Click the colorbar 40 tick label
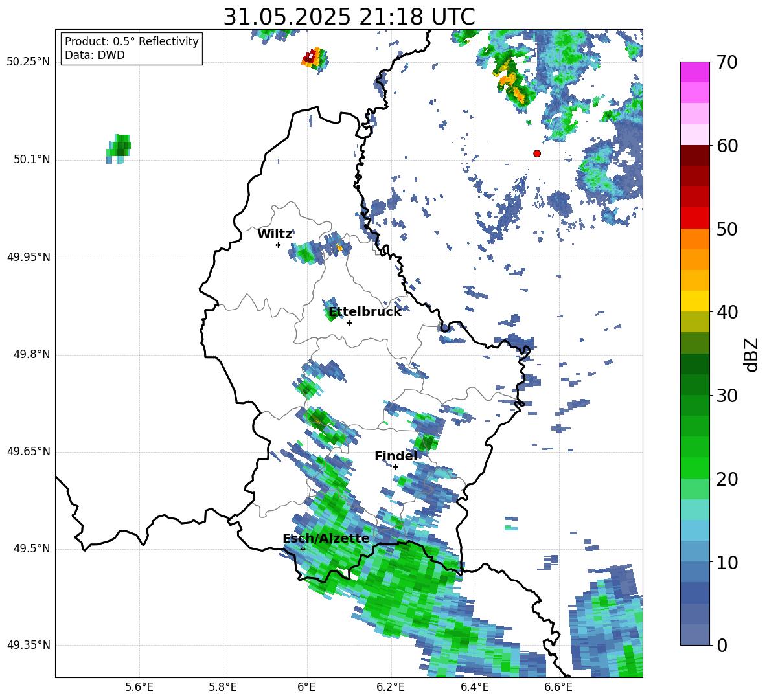The image size is (767, 700). (x=727, y=312)
